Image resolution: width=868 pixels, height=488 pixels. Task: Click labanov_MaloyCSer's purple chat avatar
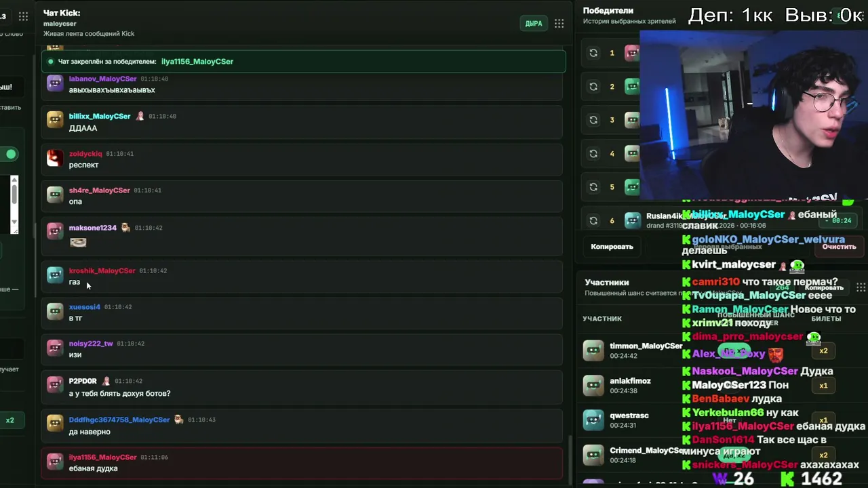click(55, 84)
